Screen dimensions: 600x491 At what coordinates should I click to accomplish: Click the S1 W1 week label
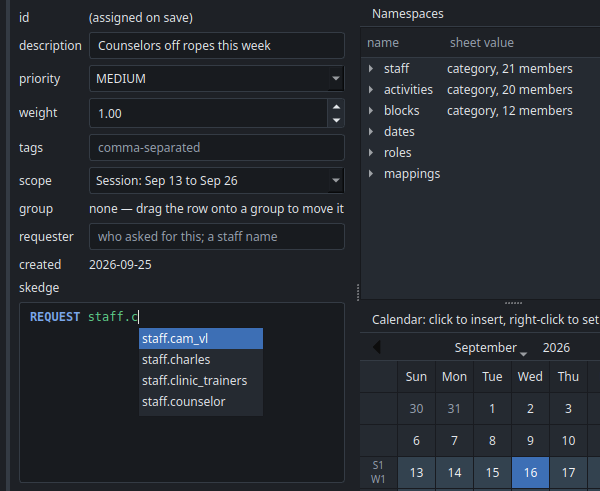378,472
